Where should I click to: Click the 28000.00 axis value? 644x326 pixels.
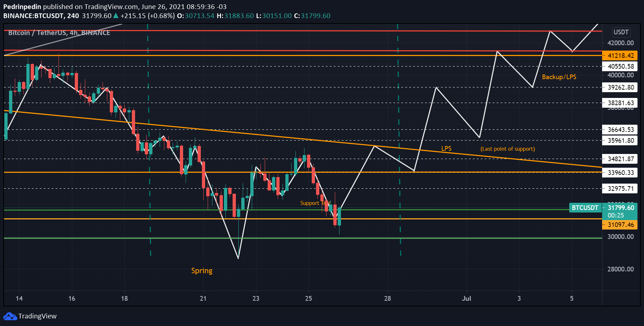coord(621,269)
